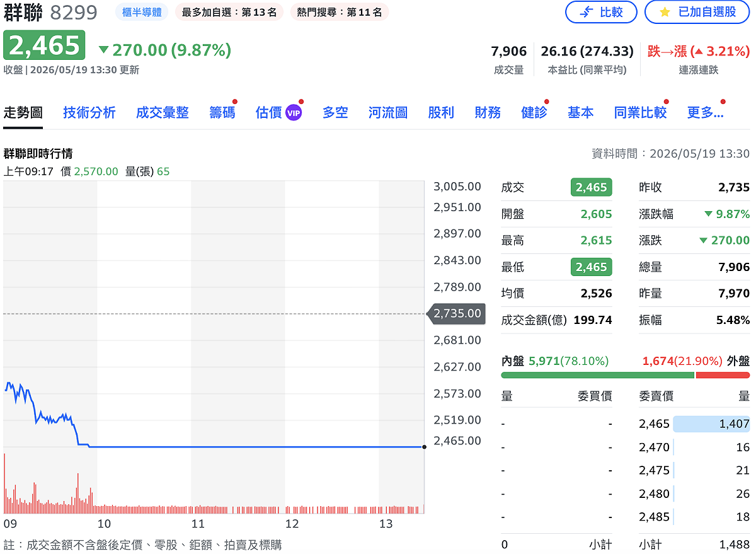Image resolution: width=756 pixels, height=554 pixels.
Task: Select the 走勢圖 tab
Action: (23, 113)
